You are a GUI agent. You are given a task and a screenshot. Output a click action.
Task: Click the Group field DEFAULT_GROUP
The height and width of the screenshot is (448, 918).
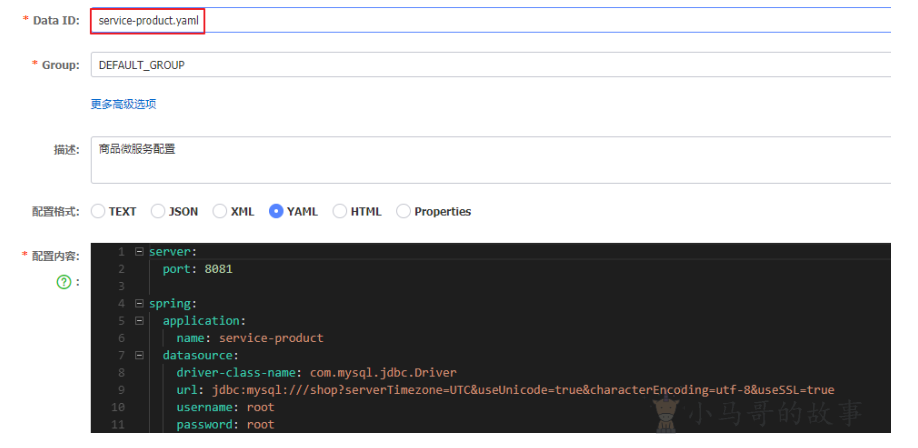click(491, 65)
